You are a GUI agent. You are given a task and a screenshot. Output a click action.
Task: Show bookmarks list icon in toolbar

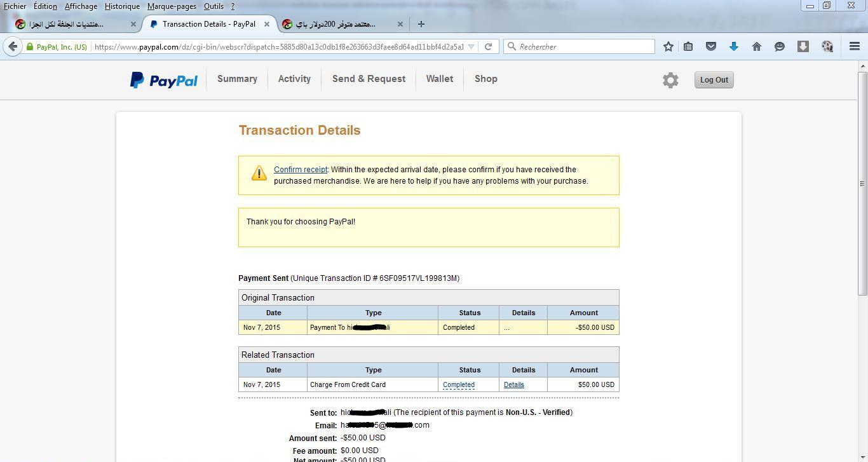tap(688, 46)
